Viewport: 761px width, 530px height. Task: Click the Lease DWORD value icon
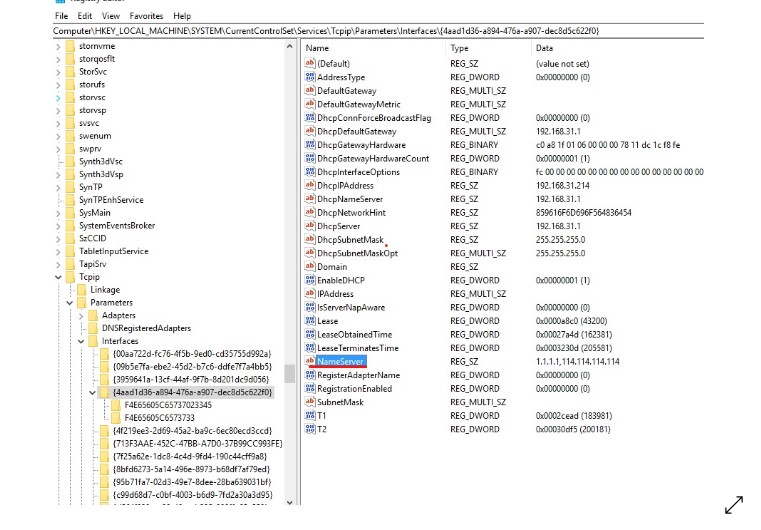pos(310,320)
